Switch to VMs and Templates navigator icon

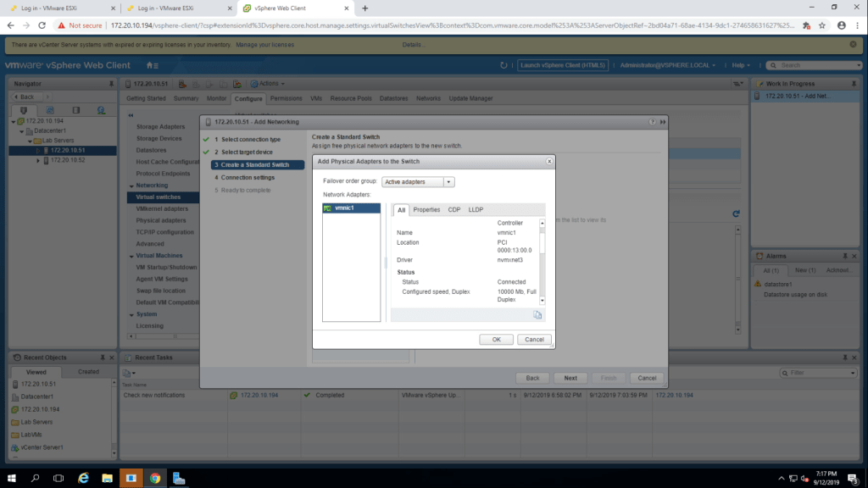(x=49, y=110)
